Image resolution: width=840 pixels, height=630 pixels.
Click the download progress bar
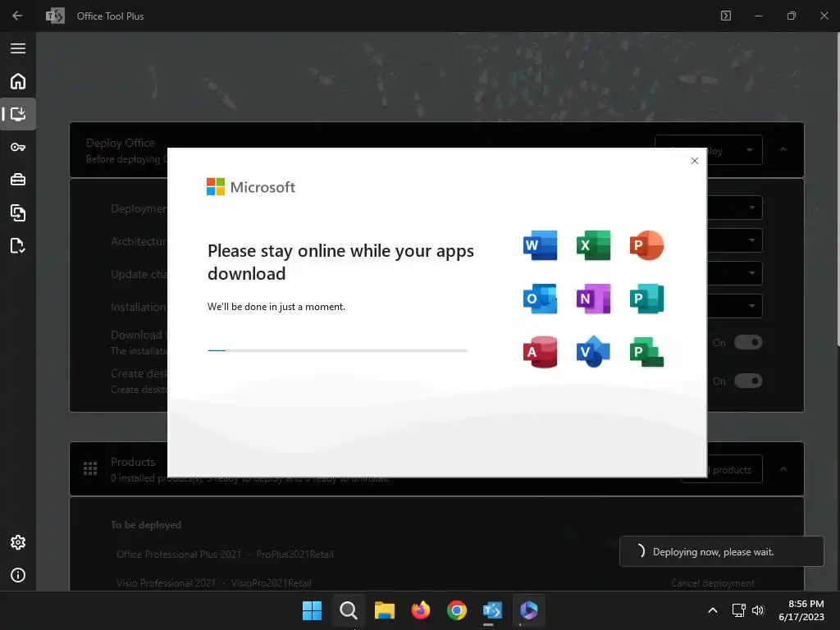click(337, 350)
